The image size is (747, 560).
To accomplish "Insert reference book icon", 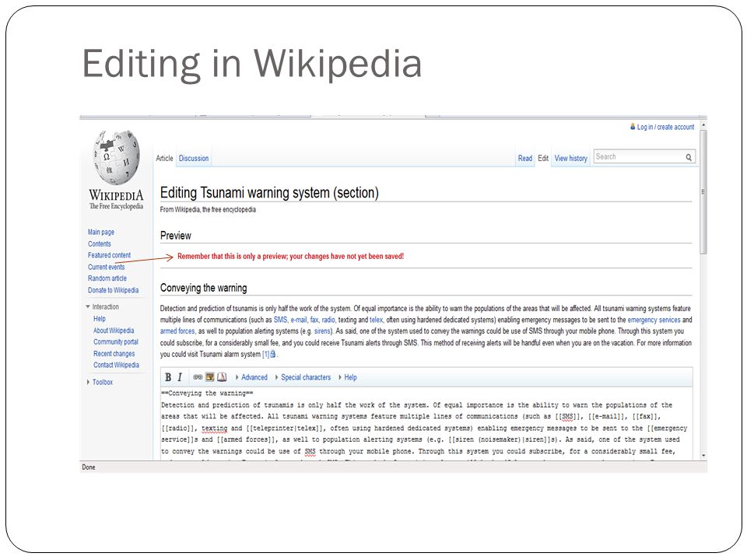I will (222, 377).
